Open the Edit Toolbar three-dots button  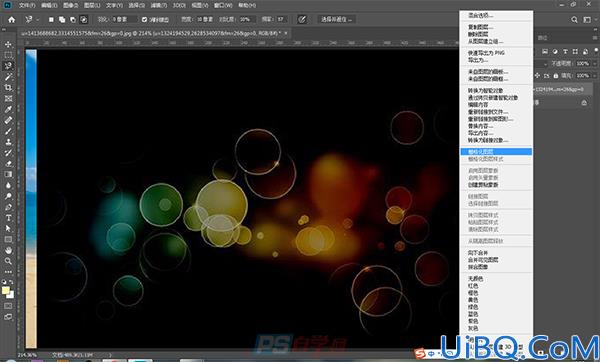tap(8, 272)
